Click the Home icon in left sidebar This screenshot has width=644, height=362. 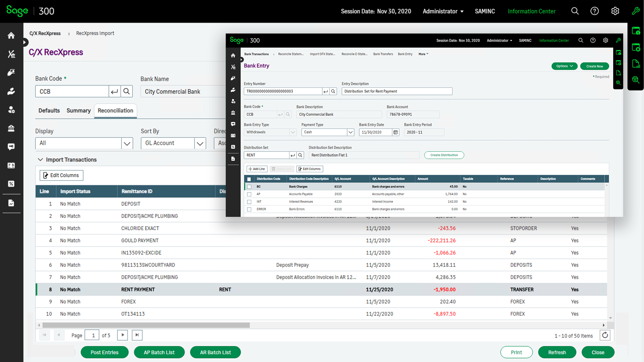point(11,36)
